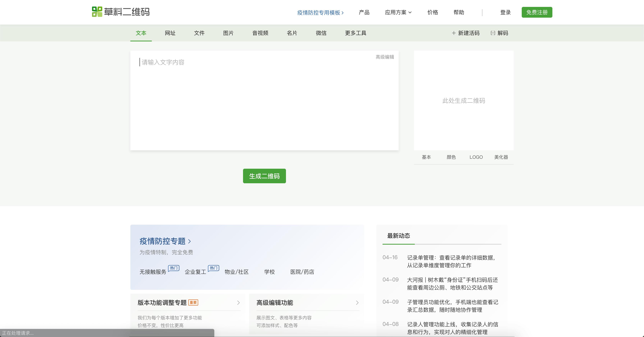Click the arrow next to 疫情防控专题
Image resolution: width=644 pixels, height=337 pixels.
point(190,242)
